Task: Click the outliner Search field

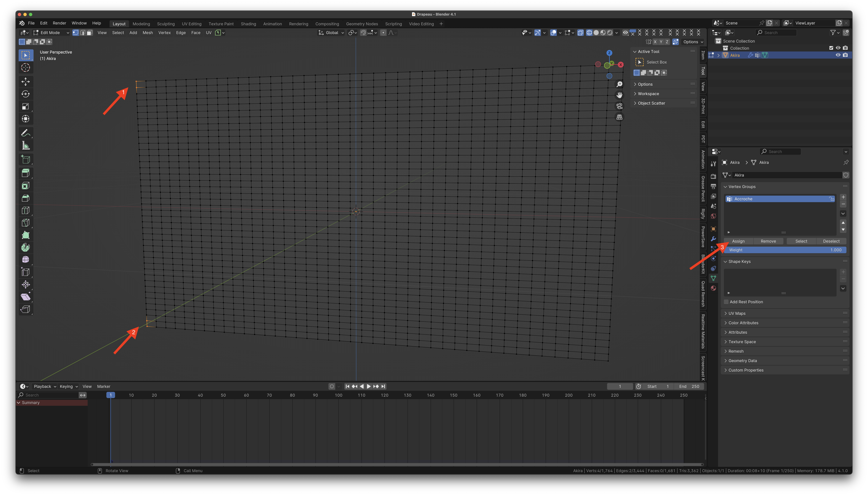Action: click(776, 33)
